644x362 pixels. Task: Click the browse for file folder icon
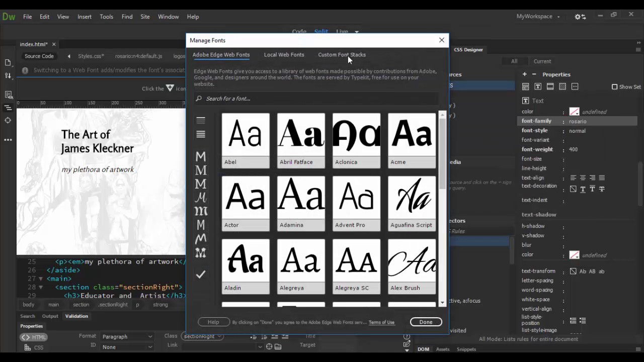(278, 347)
